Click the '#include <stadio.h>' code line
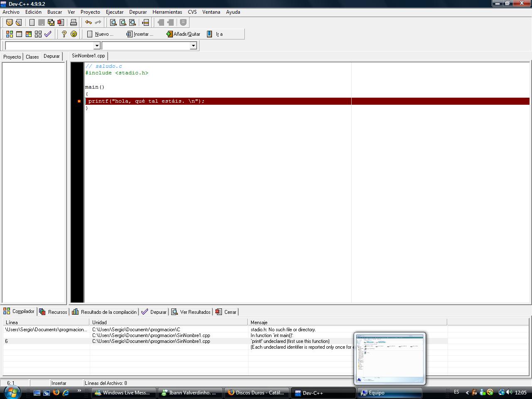Image resolution: width=532 pixels, height=399 pixels. coord(117,73)
